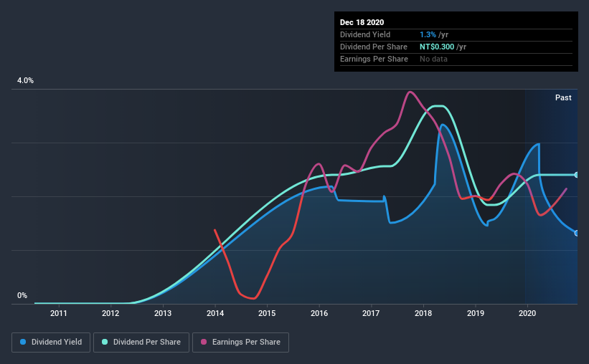Click the 2017 x-axis label
Image resolution: width=589 pixels, height=364 pixels.
371,313
